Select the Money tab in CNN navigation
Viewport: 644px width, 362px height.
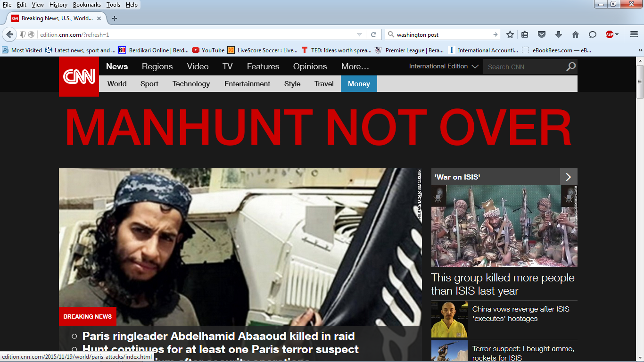point(359,84)
